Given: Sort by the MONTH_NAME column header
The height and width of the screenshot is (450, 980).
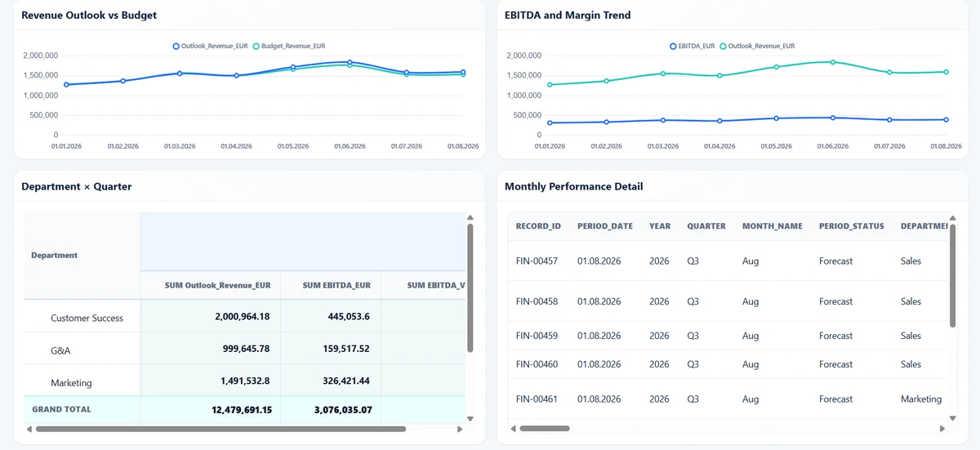Looking at the screenshot, I should (773, 226).
